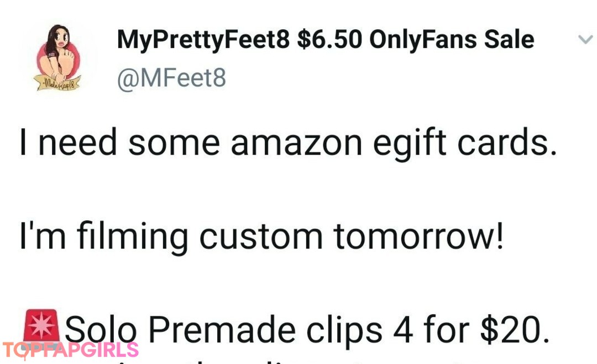Click the word 'clips' in the tweet
The image size is (597, 364).
click(344, 330)
